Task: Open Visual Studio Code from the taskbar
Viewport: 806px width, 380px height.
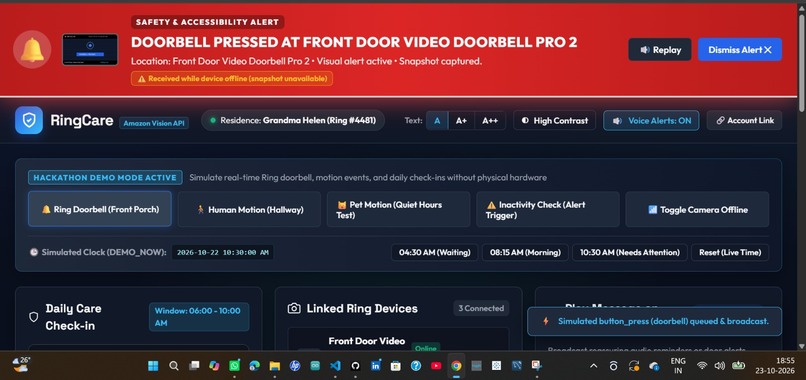Action: point(335,366)
